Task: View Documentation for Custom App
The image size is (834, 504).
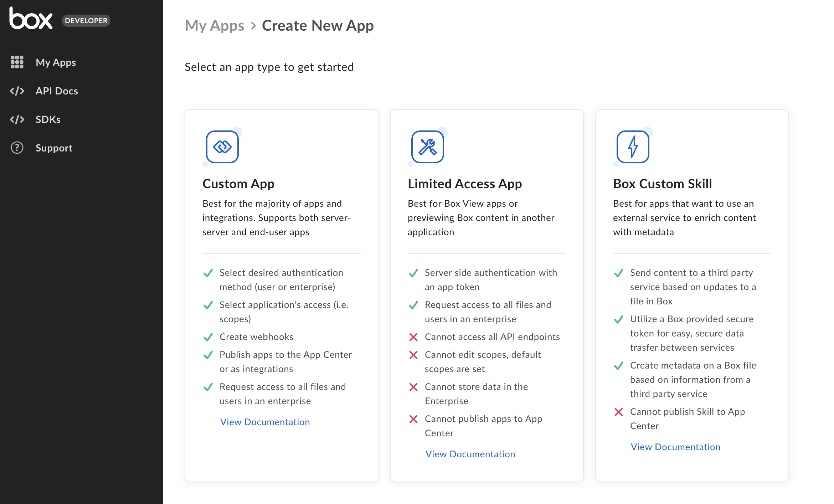Action: (x=265, y=422)
